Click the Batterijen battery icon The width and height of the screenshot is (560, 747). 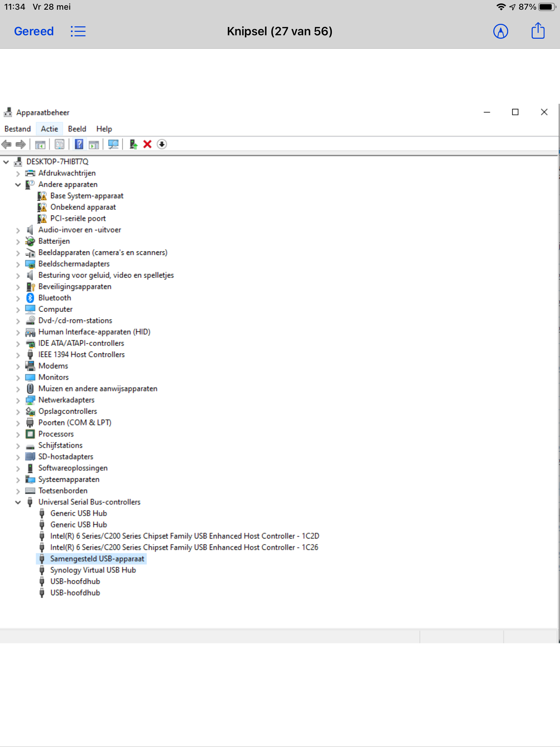click(x=30, y=241)
